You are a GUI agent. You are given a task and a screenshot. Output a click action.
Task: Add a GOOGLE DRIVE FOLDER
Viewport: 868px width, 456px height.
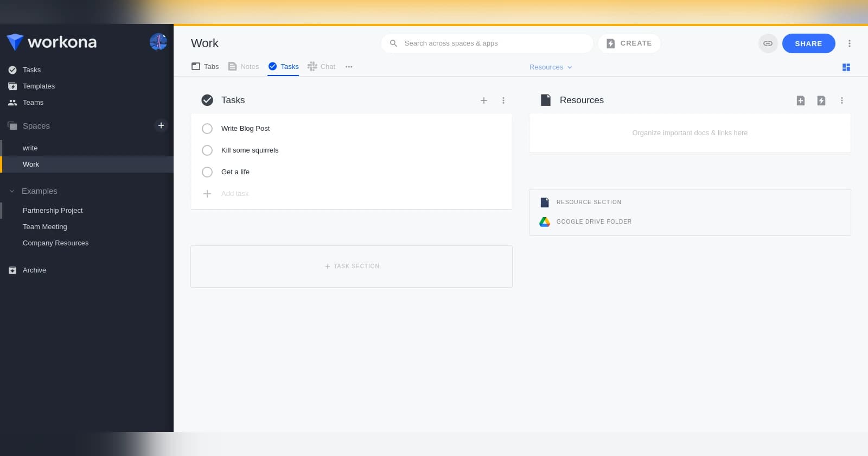[586, 221]
